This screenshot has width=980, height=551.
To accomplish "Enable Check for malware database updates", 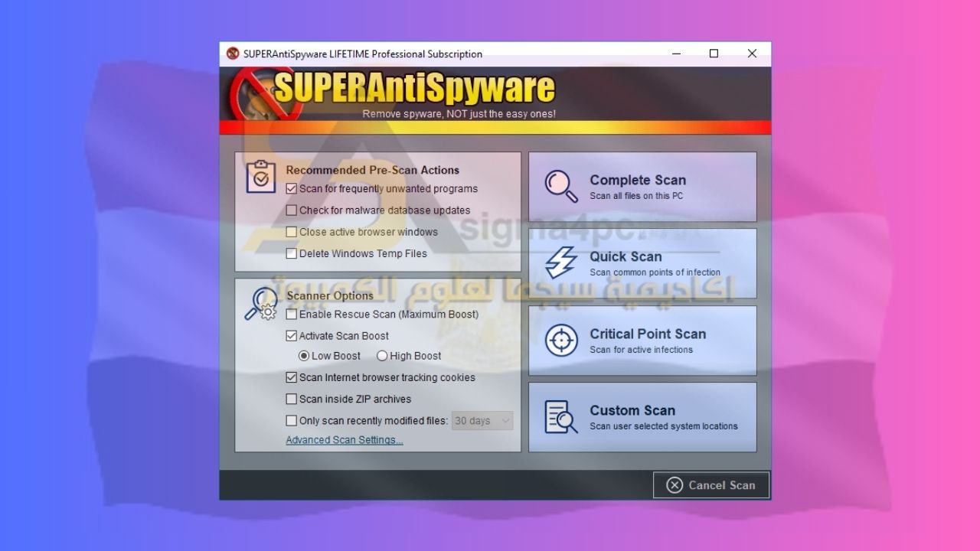I will pyautogui.click(x=291, y=210).
